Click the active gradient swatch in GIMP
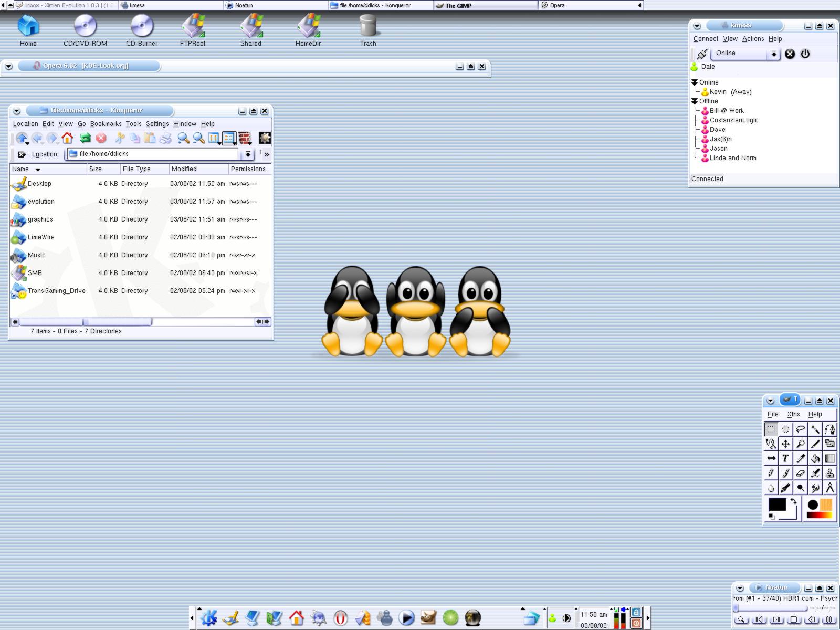This screenshot has width=840, height=630. click(820, 516)
